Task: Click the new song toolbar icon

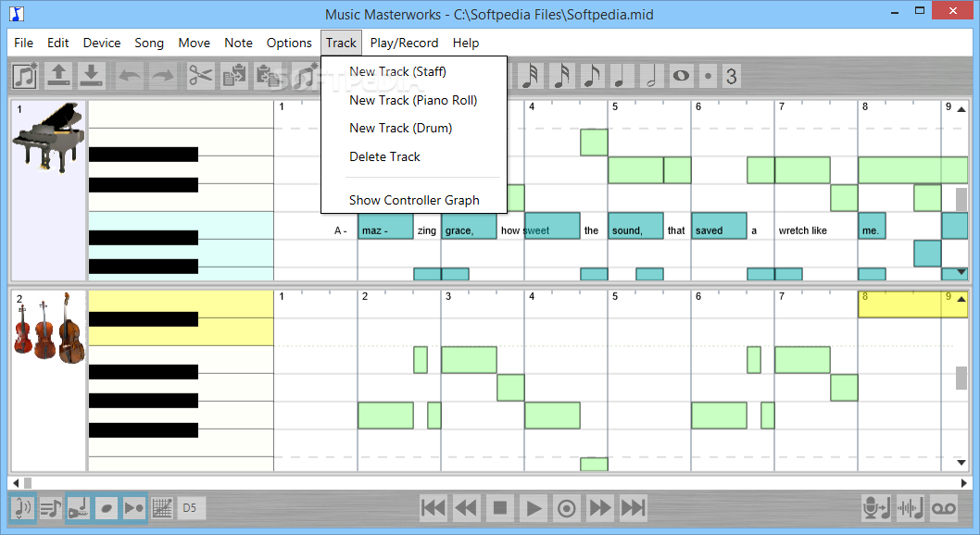Action: 26,76
